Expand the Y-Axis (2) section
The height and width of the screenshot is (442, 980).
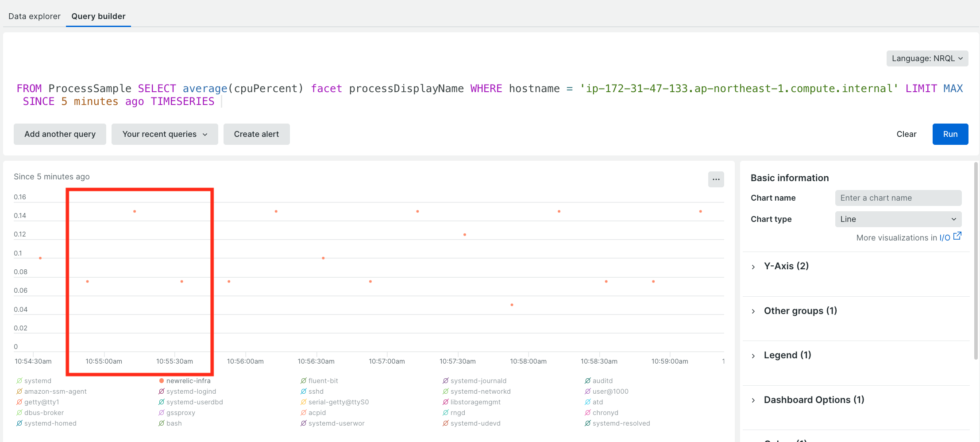[786, 266]
